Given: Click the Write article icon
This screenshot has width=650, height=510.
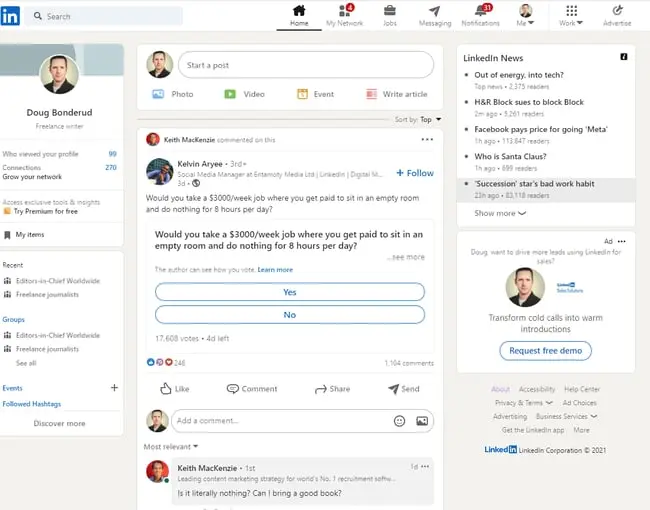Looking at the screenshot, I should 371,94.
